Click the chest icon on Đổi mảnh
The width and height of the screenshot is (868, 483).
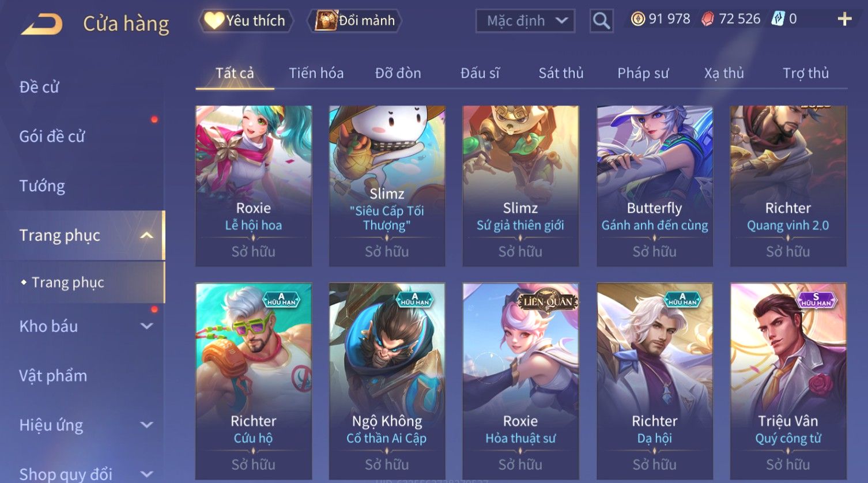pos(326,20)
